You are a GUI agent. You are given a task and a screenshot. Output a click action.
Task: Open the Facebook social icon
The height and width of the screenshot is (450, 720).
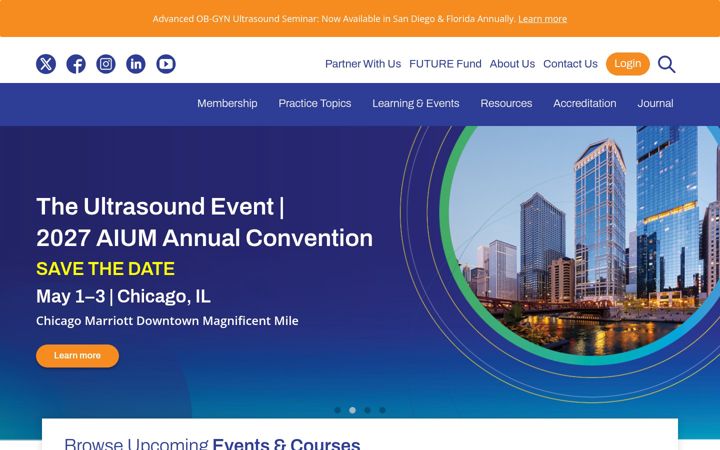76,64
